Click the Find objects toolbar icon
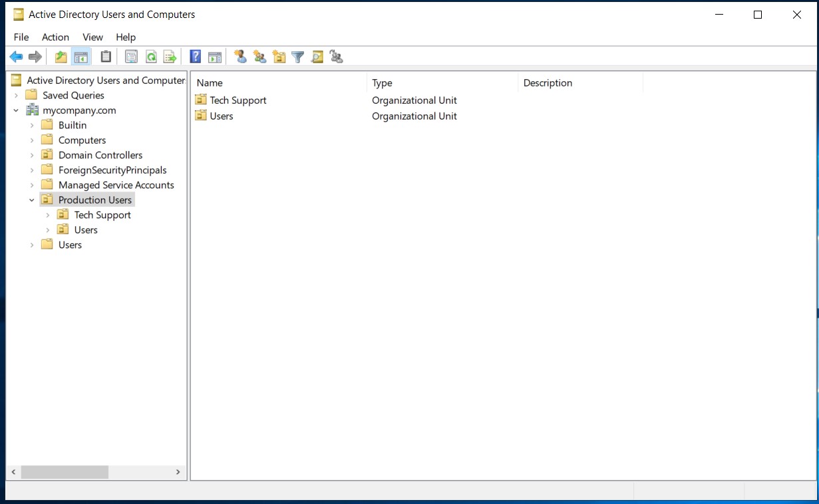 (317, 57)
